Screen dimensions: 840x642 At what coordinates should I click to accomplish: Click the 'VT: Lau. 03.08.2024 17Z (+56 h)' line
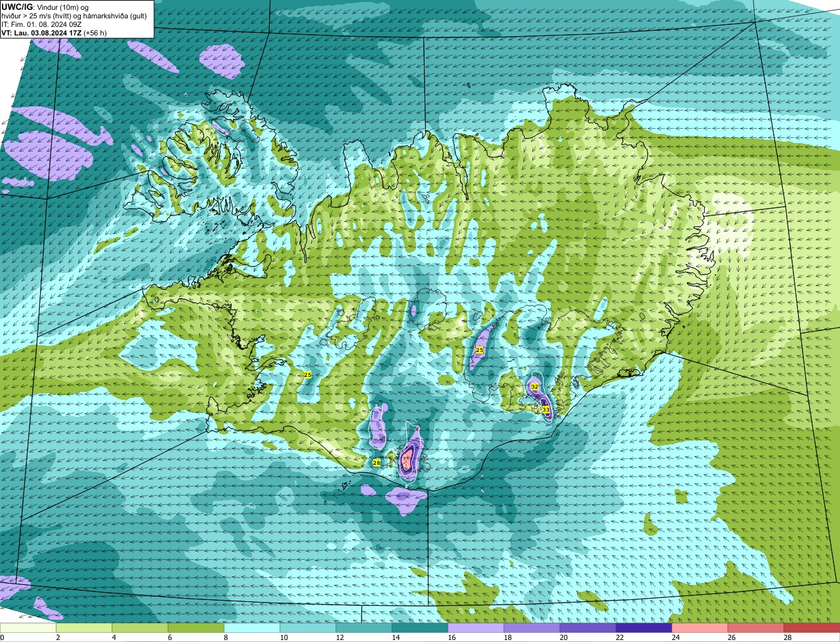click(x=54, y=33)
